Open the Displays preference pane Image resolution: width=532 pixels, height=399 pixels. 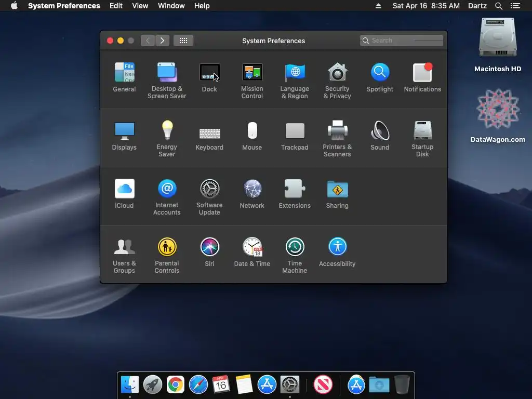click(124, 136)
